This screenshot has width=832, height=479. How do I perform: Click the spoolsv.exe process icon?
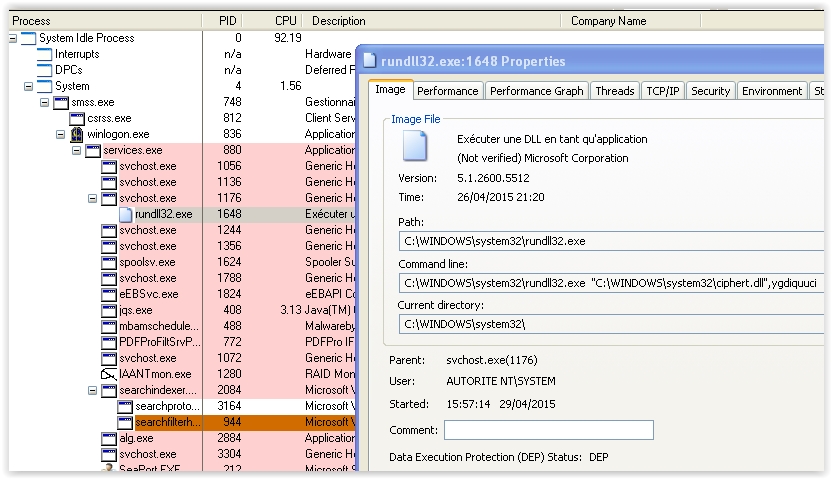pyautogui.click(x=109, y=263)
